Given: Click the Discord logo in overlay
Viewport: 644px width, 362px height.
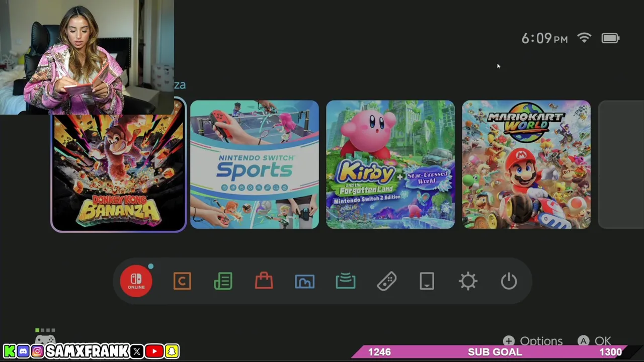Looking at the screenshot, I should tap(23, 351).
